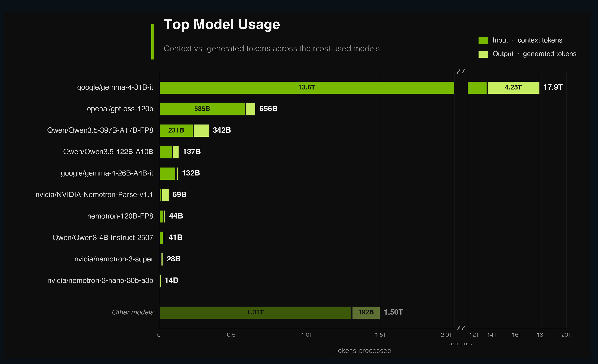Click the Output legend color swatch
This screenshot has height=364, width=598.
483,54
